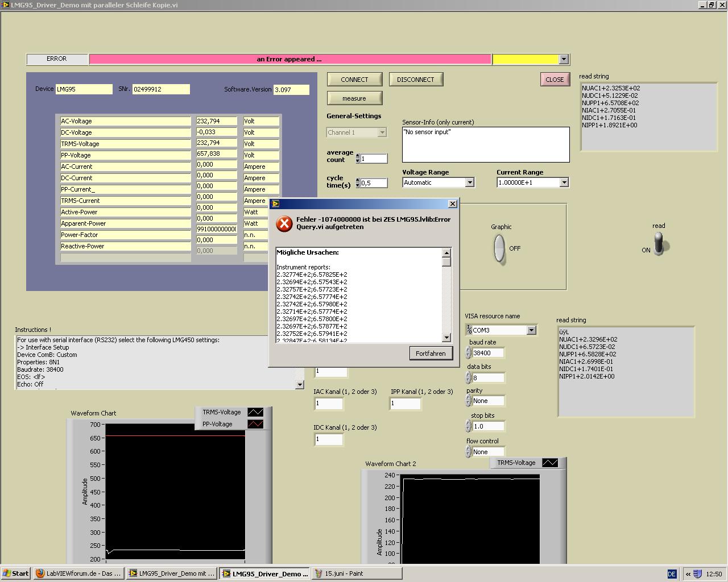Click the CONNECT button
The image size is (728, 582).
coord(354,80)
